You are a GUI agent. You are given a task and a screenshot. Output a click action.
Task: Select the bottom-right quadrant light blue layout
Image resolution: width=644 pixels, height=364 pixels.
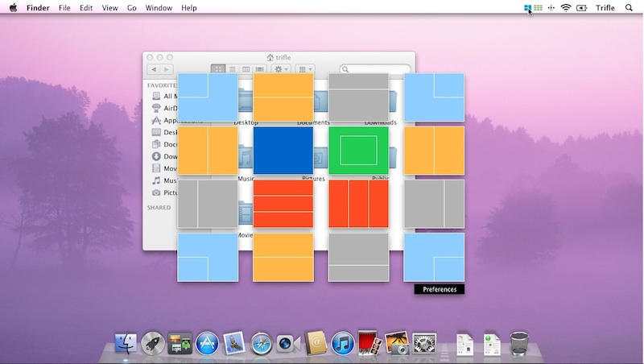434,257
